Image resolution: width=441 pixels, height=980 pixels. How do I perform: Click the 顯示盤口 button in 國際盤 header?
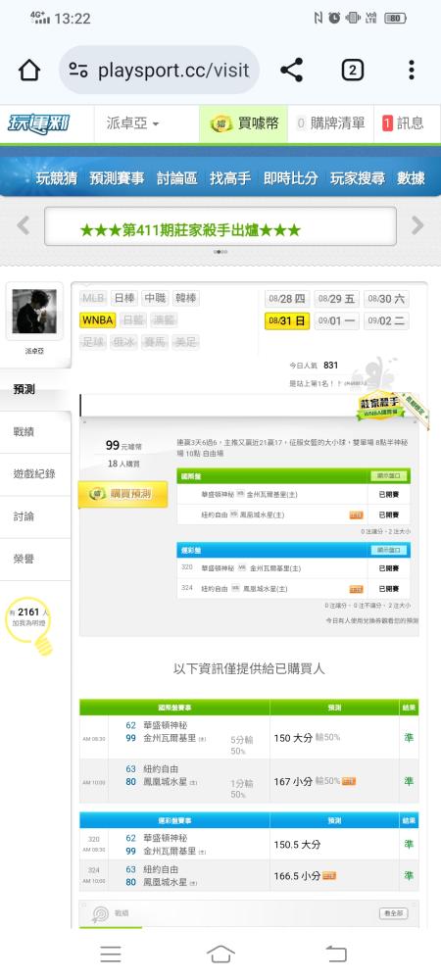pos(389,476)
